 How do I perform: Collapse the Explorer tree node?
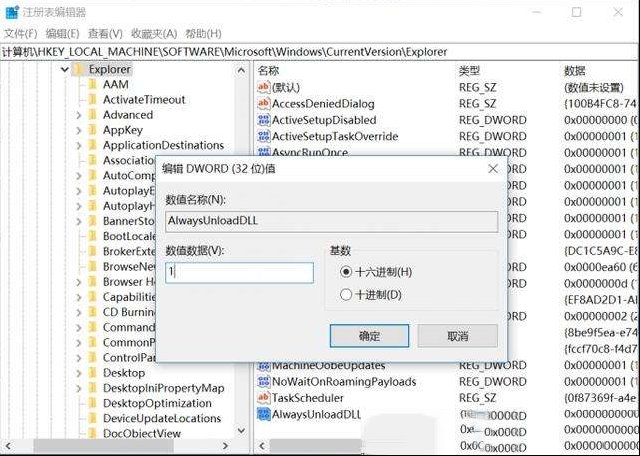tap(64, 70)
